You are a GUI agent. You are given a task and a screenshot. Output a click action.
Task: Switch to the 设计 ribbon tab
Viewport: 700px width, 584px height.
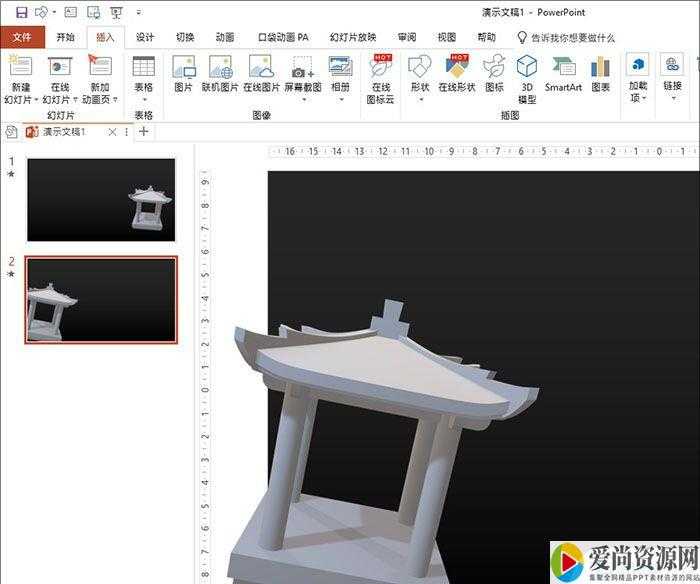pos(145,37)
